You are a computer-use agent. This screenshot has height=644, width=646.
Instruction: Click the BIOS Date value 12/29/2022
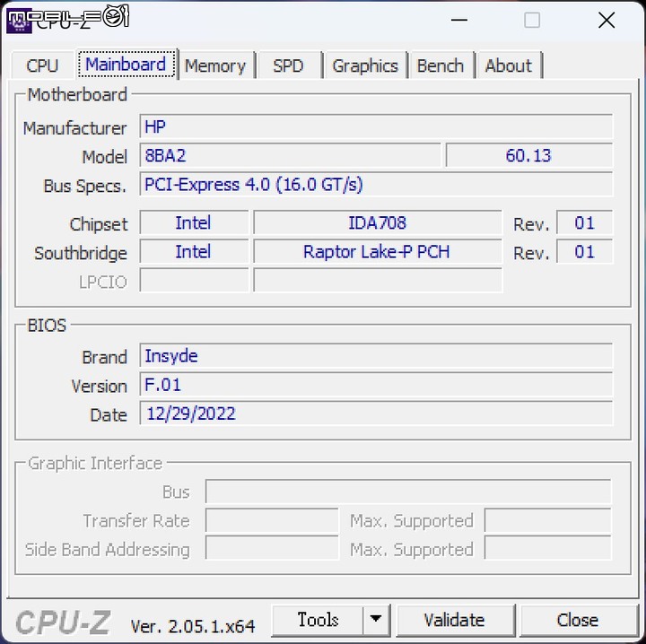click(x=376, y=413)
